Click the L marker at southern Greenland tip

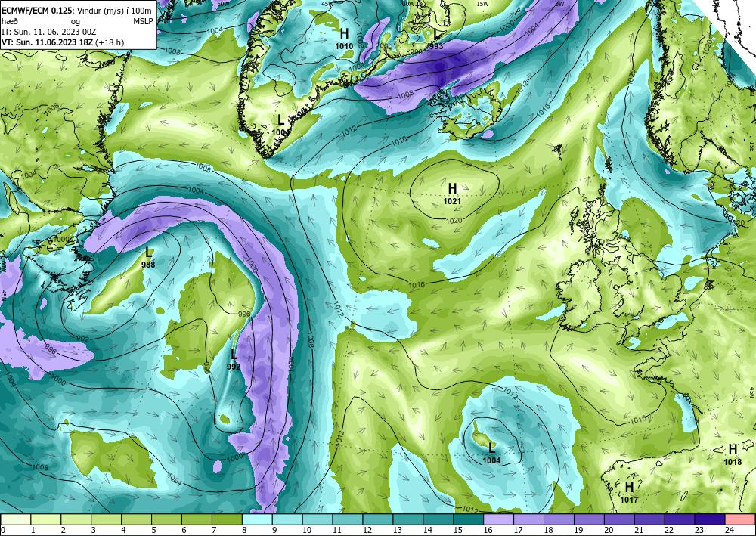point(280,124)
